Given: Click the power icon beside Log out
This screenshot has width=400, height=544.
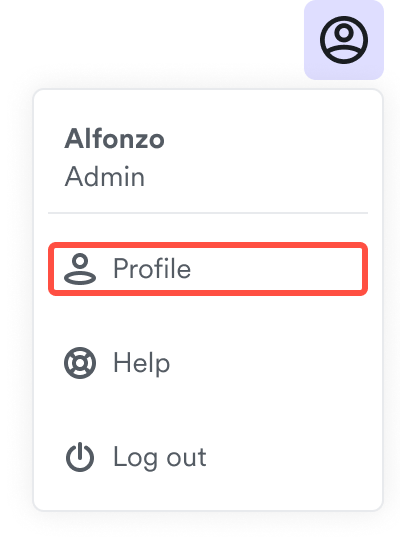Looking at the screenshot, I should point(80,457).
